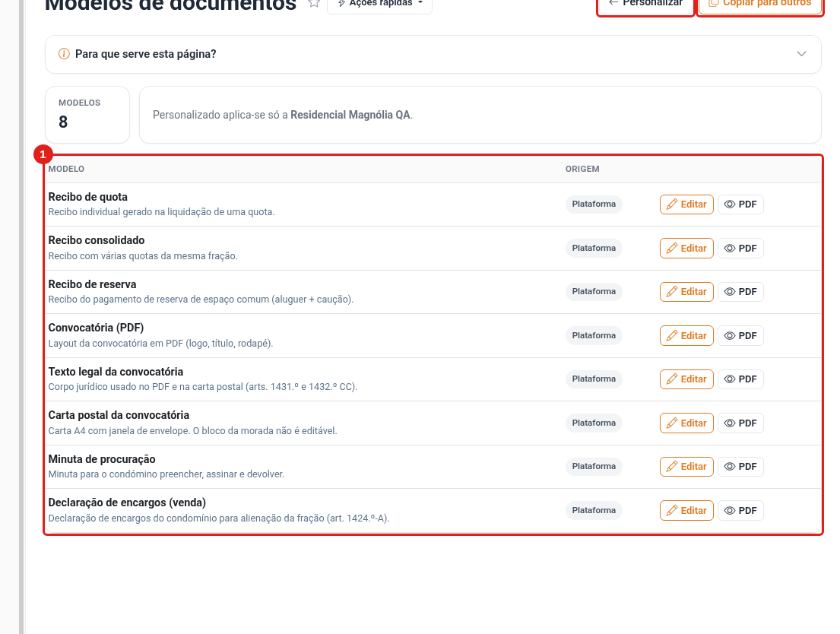The width and height of the screenshot is (840, 634).
Task: Click Copiar para outros button
Action: click(761, 6)
